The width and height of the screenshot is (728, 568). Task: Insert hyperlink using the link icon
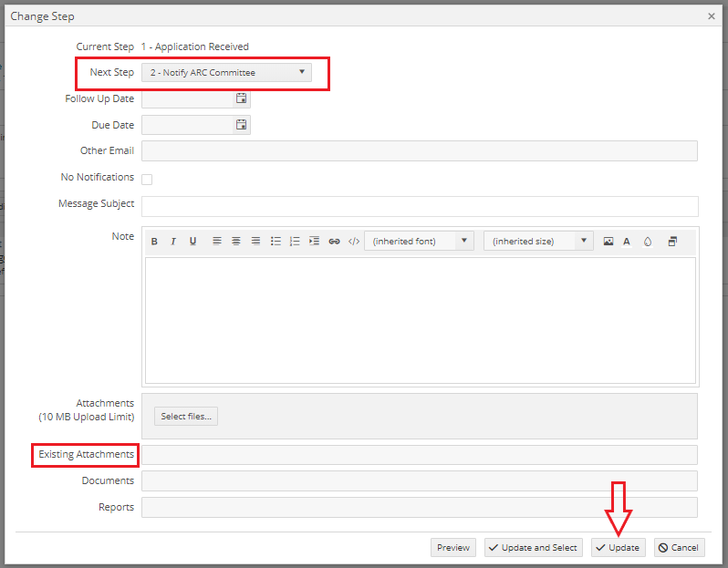(x=334, y=242)
